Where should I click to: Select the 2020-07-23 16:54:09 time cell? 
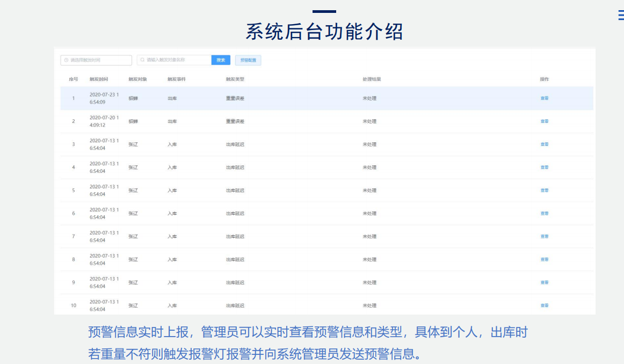point(104,98)
